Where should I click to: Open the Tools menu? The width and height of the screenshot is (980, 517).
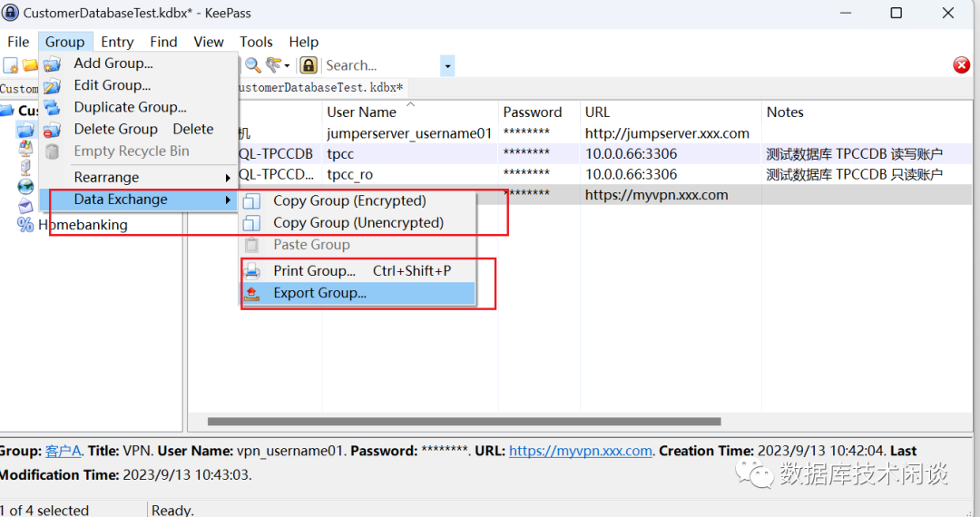point(256,42)
